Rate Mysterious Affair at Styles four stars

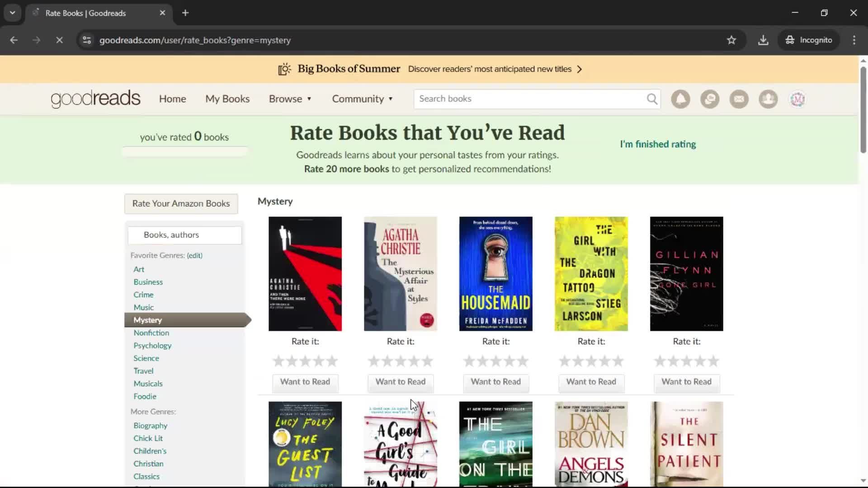tap(414, 361)
